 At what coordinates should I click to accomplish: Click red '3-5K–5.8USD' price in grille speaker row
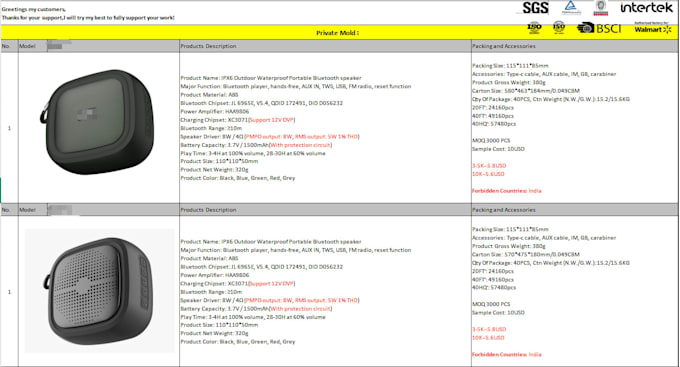point(489,329)
